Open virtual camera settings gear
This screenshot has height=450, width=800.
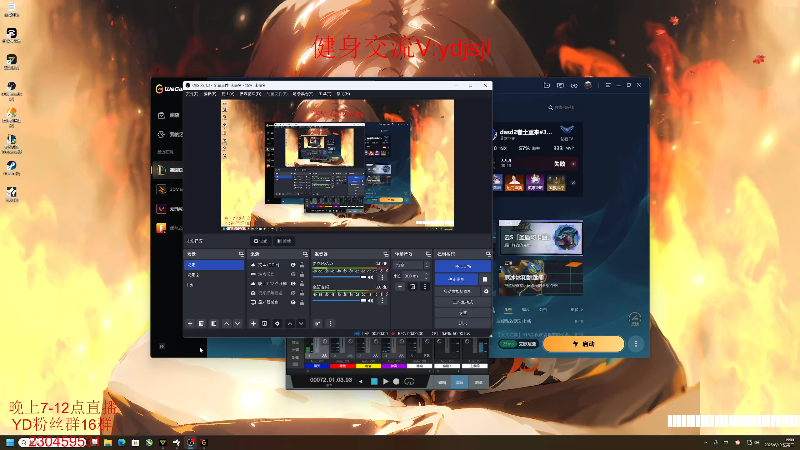click(486, 291)
